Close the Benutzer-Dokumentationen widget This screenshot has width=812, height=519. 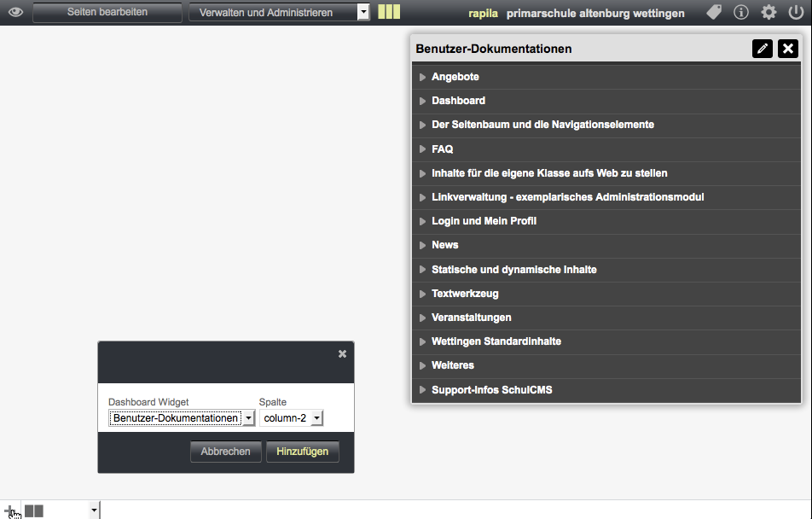click(x=787, y=49)
